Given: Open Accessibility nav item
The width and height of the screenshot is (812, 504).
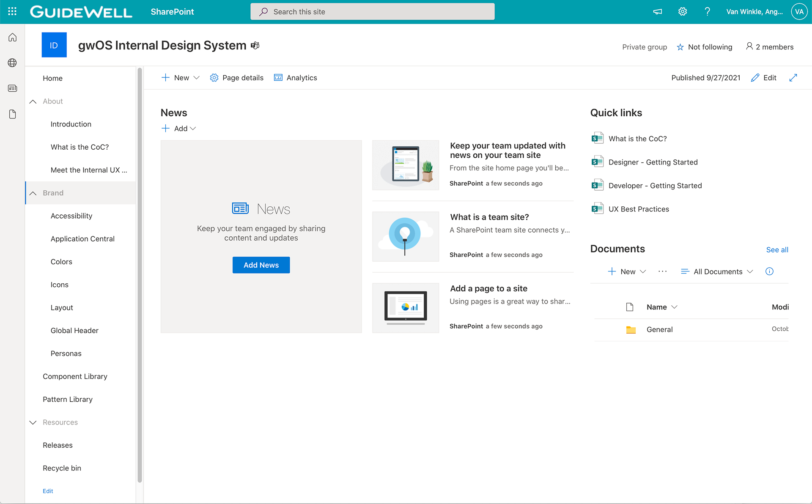Looking at the screenshot, I should tap(71, 216).
